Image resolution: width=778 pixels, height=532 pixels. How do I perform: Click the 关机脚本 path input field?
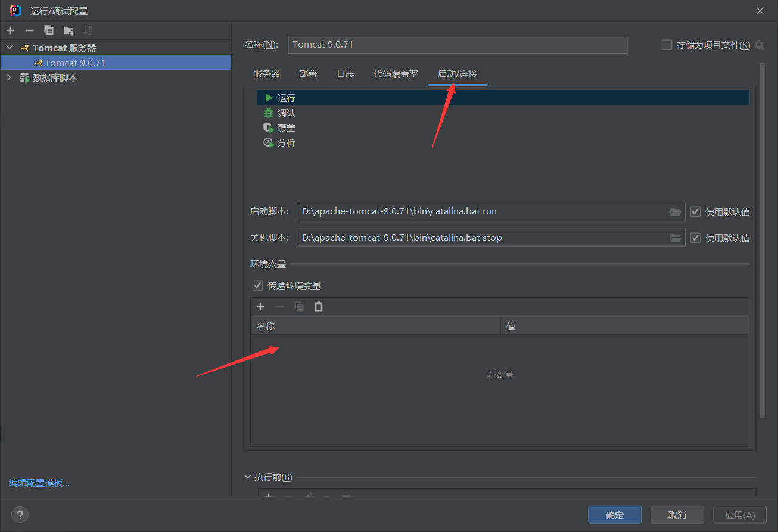(483, 238)
